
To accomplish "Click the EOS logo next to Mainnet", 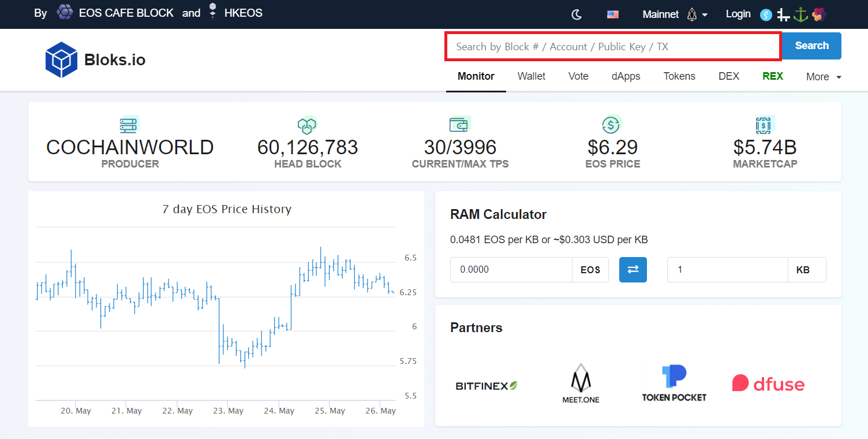I will pyautogui.click(x=692, y=14).
